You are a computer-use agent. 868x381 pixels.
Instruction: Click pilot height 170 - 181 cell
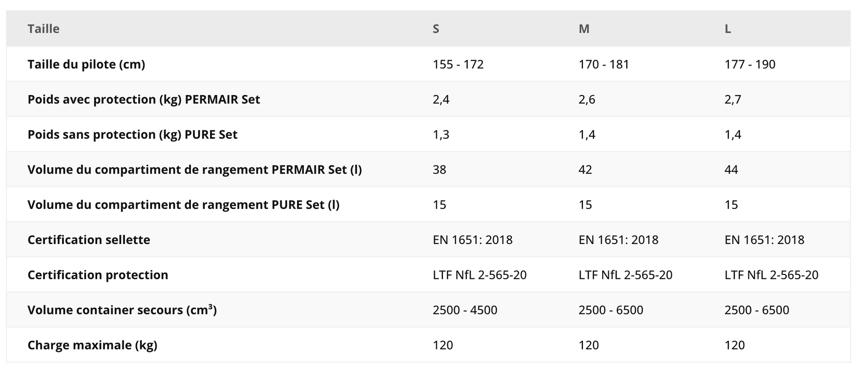pyautogui.click(x=603, y=64)
